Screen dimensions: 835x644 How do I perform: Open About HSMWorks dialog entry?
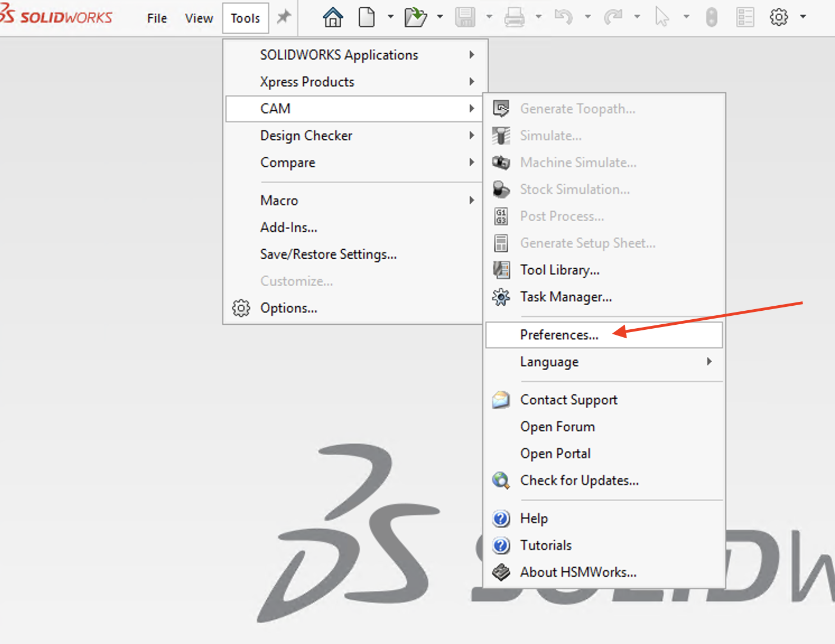click(x=605, y=572)
